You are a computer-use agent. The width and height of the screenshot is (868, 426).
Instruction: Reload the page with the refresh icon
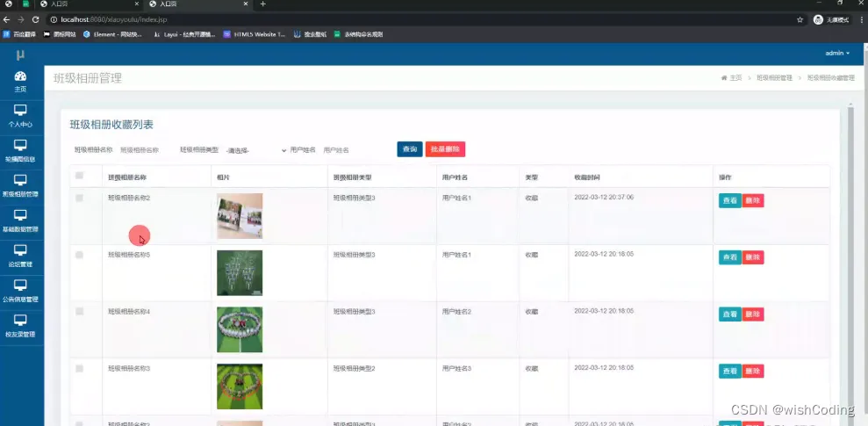click(35, 19)
